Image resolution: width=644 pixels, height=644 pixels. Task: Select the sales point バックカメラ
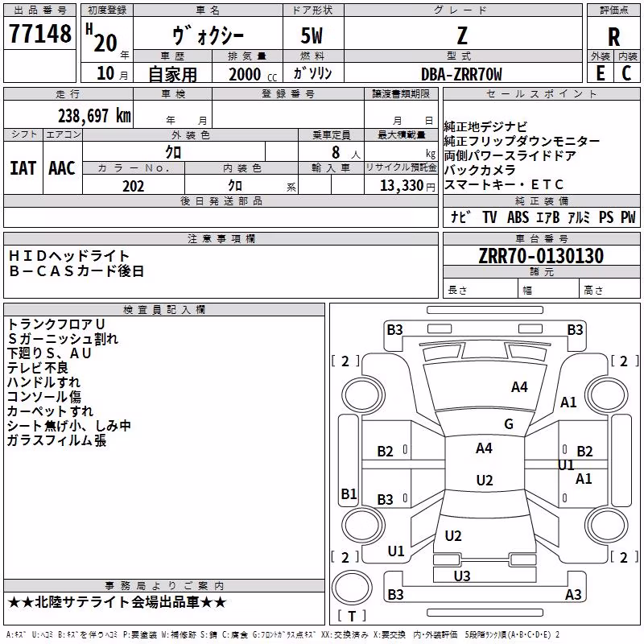pyautogui.click(x=480, y=170)
